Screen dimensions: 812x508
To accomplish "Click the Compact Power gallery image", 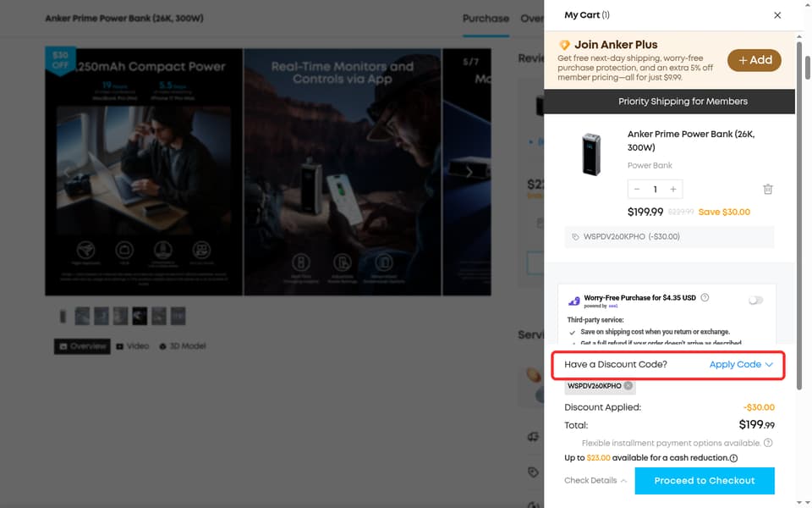I will 144,172.
